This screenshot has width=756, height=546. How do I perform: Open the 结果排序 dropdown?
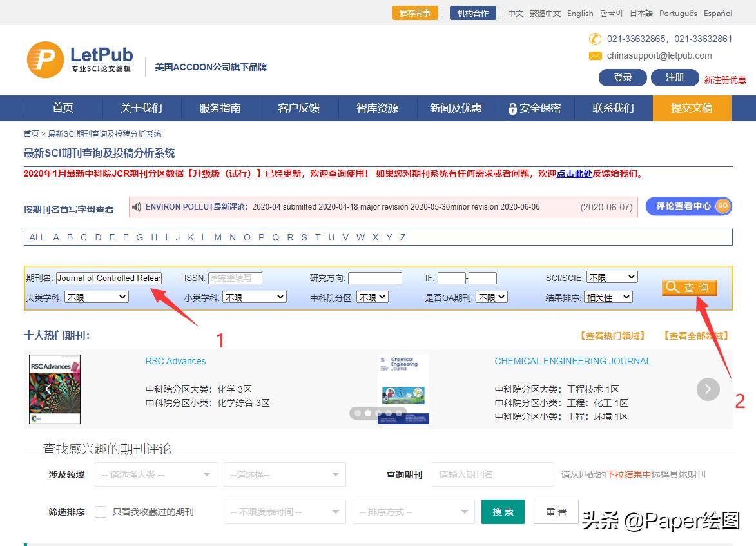pos(608,297)
